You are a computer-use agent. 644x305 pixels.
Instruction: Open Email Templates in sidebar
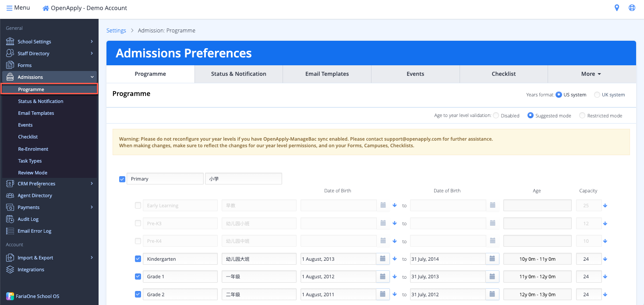pyautogui.click(x=36, y=113)
